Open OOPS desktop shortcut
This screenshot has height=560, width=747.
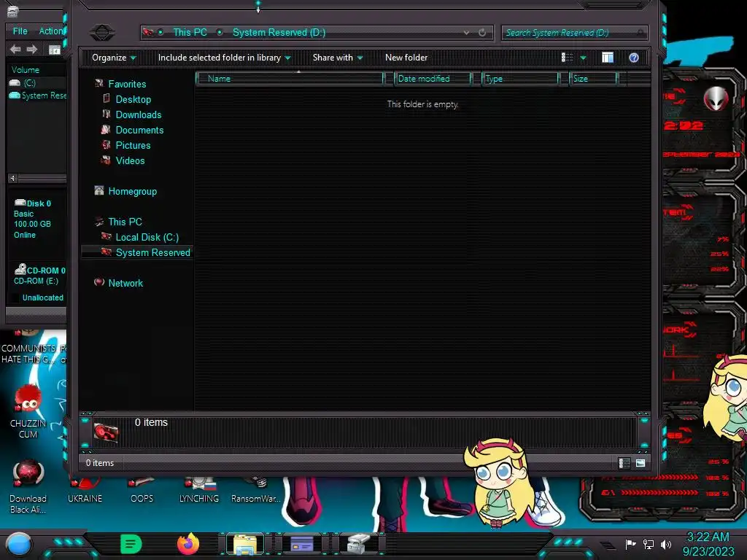pyautogui.click(x=142, y=491)
